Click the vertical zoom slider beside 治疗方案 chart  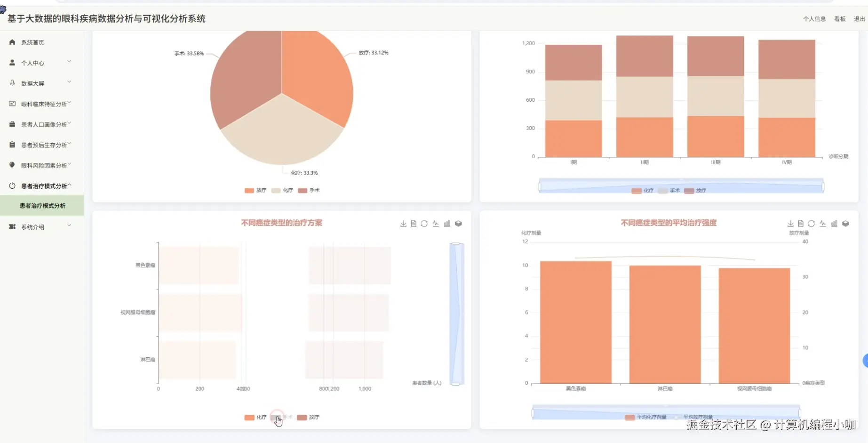(456, 314)
